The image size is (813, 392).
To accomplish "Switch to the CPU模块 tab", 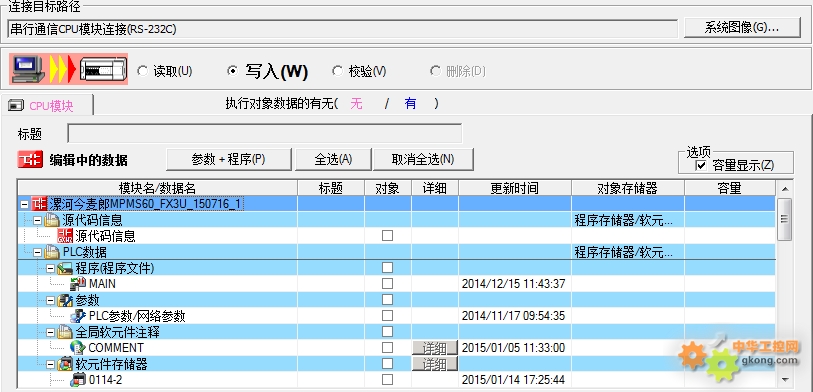I will [x=47, y=105].
